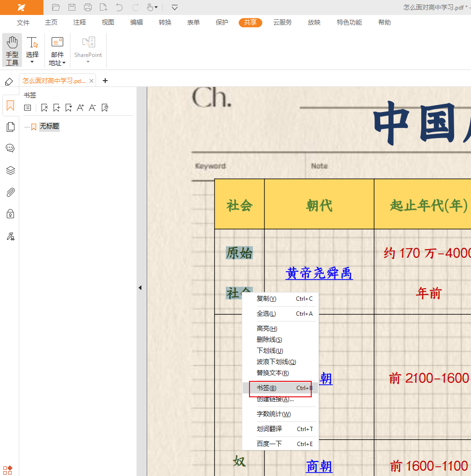This screenshot has height=476, width=471.
Task: Open the Attachments paperclip panel
Action: pos(10,193)
